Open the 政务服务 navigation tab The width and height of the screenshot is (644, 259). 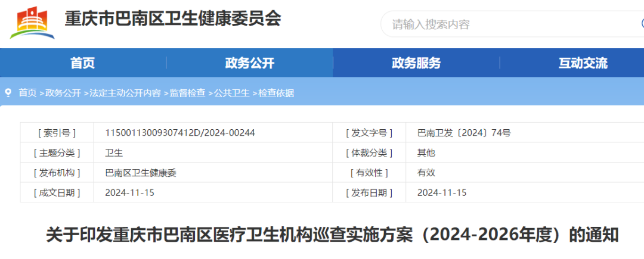tap(416, 63)
